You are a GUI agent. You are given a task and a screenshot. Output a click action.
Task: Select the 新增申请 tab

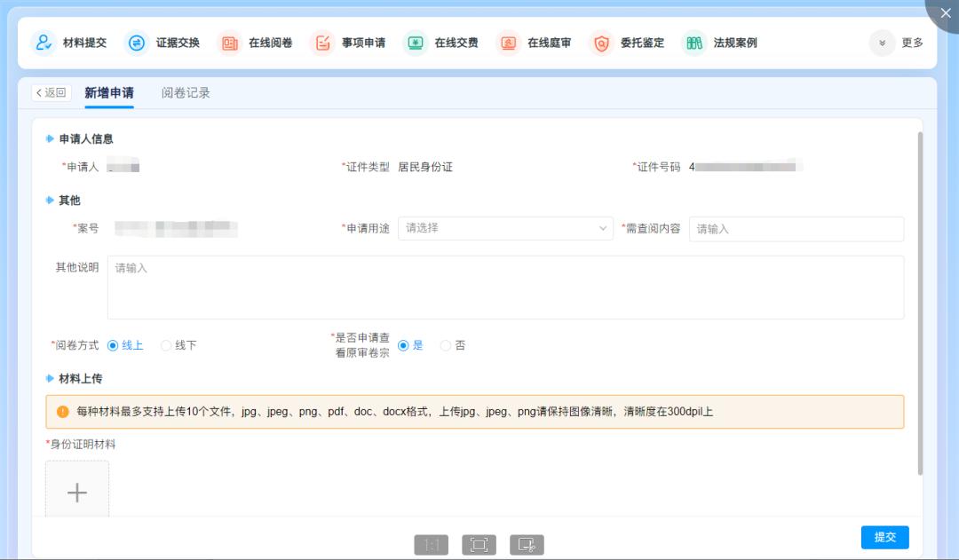[109, 93]
